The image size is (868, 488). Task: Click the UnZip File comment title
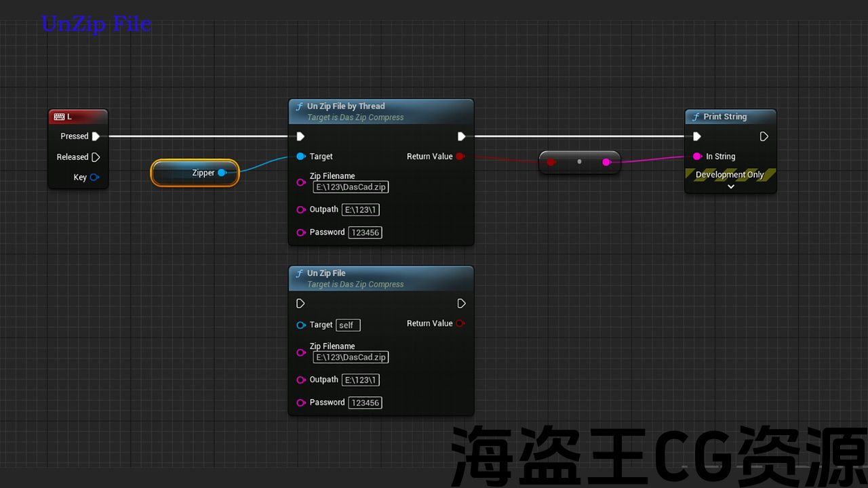(96, 24)
